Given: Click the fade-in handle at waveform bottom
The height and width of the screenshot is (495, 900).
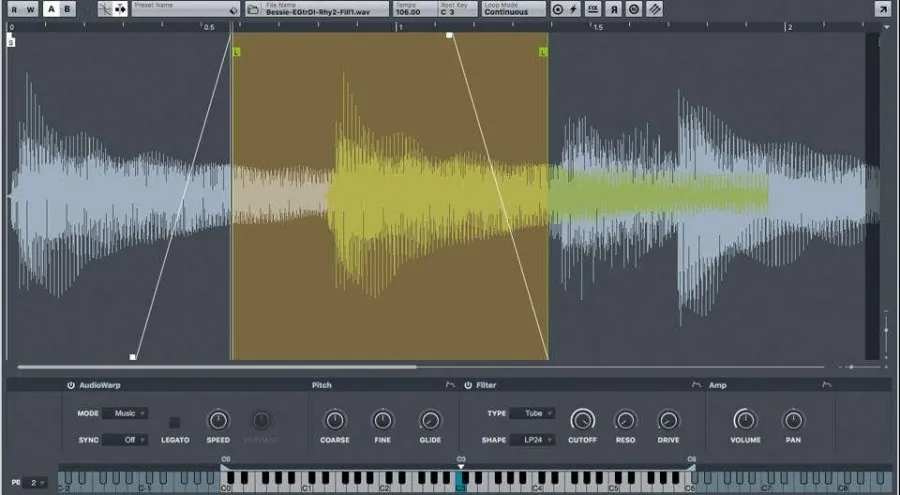Looking at the screenshot, I should (133, 357).
